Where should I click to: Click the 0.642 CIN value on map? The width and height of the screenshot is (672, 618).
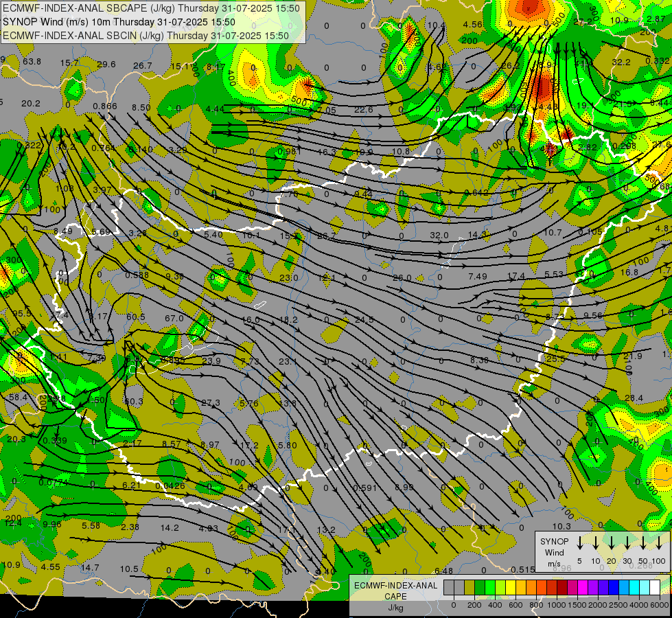point(476,192)
